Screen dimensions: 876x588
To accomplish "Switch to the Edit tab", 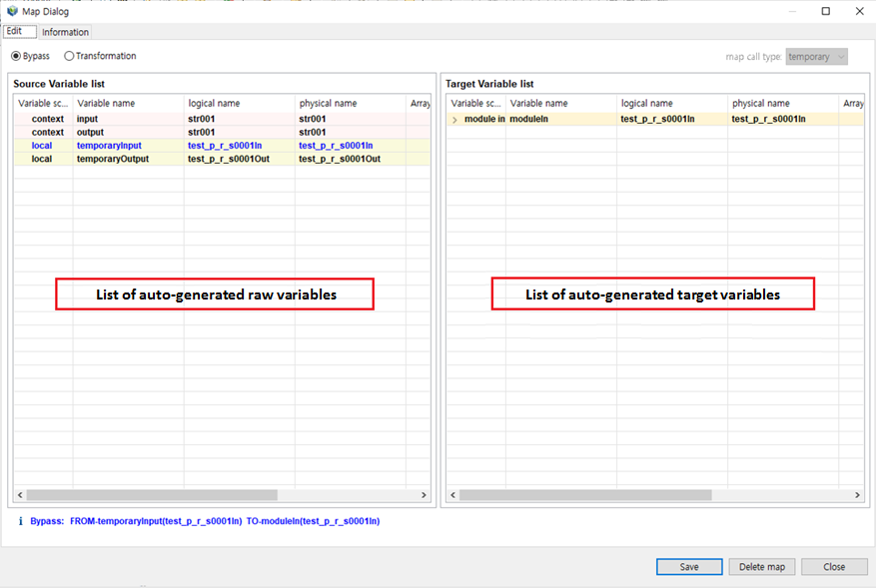I will [x=19, y=31].
